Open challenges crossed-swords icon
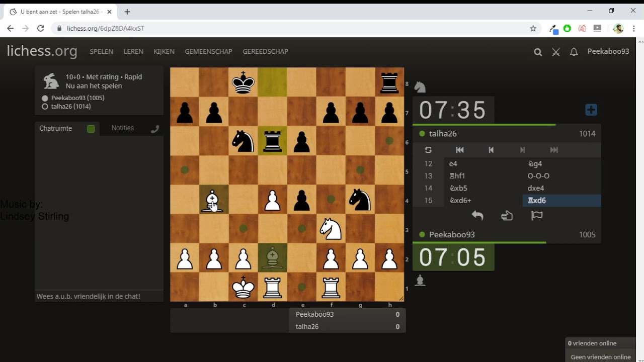This screenshot has width=644, height=362. point(556,52)
